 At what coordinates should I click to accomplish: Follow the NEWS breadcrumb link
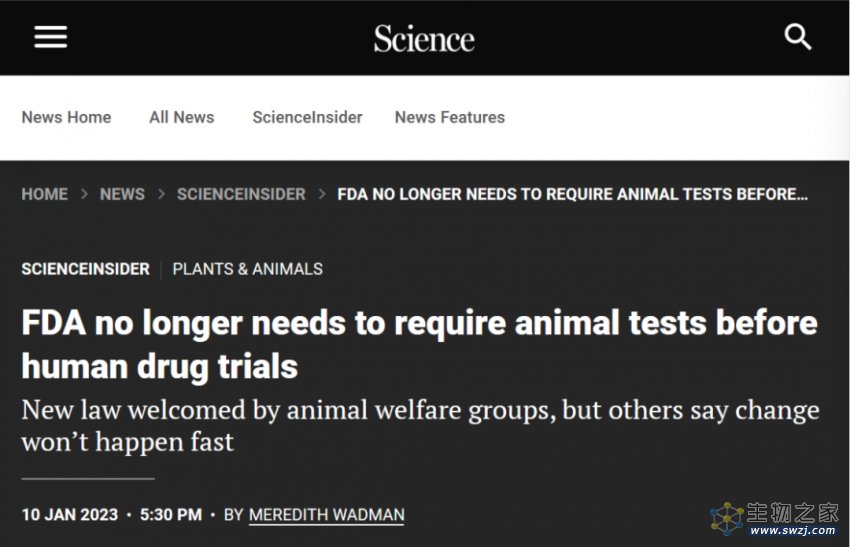[x=123, y=194]
